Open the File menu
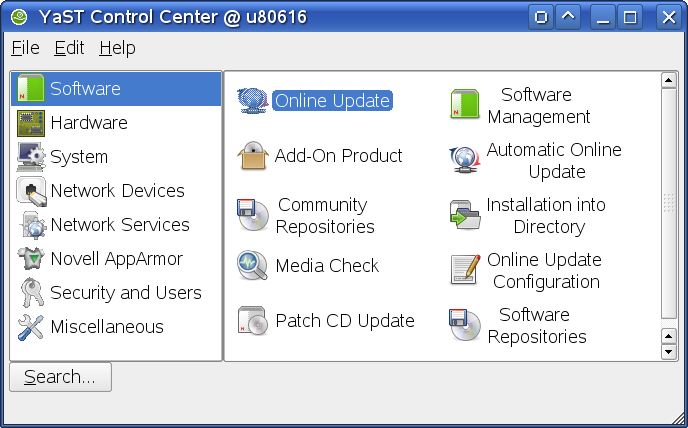 click(x=25, y=48)
